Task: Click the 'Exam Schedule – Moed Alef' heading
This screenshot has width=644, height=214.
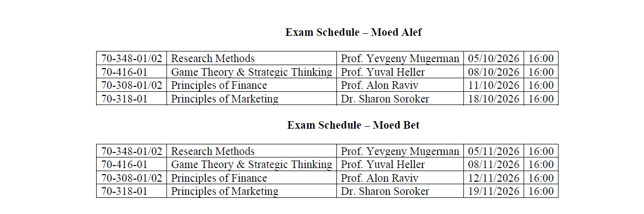Action: coord(353,32)
